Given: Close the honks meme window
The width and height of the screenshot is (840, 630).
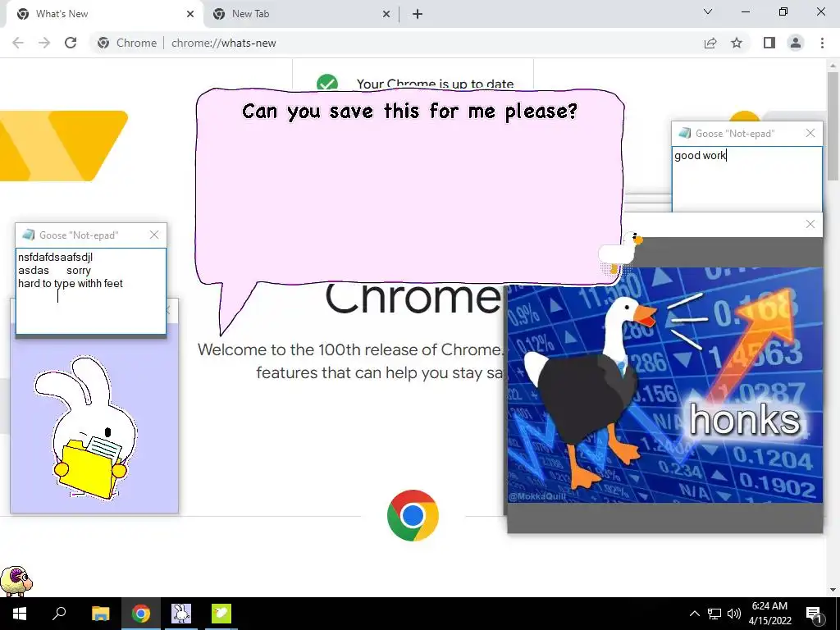Looking at the screenshot, I should tap(810, 224).
